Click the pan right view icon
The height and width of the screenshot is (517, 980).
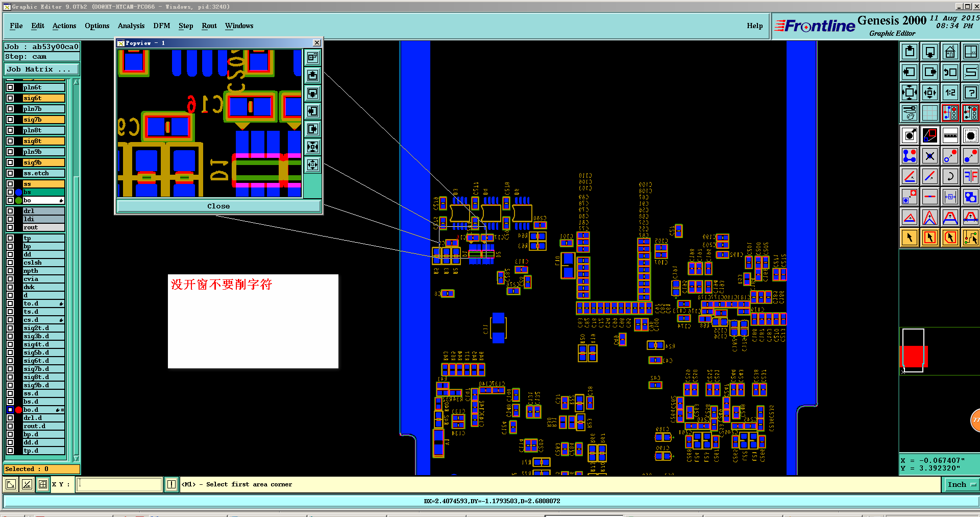point(930,72)
